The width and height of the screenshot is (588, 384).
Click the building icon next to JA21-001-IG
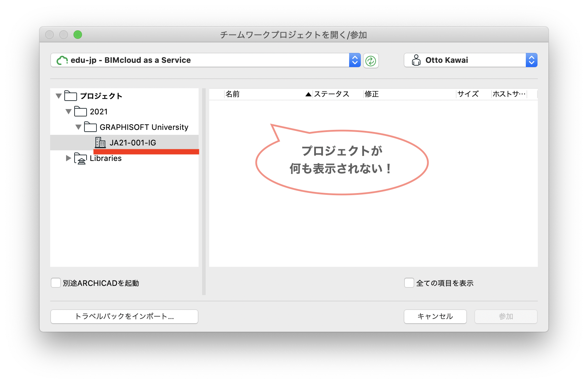100,143
